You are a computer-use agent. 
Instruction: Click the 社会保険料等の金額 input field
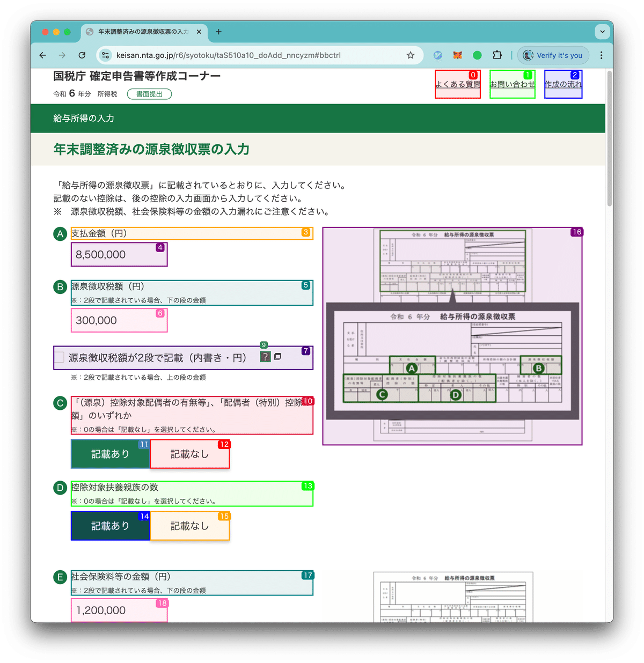pyautogui.click(x=119, y=610)
